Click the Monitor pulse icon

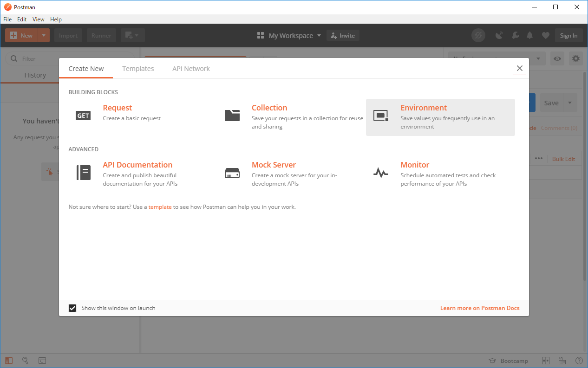coord(381,173)
